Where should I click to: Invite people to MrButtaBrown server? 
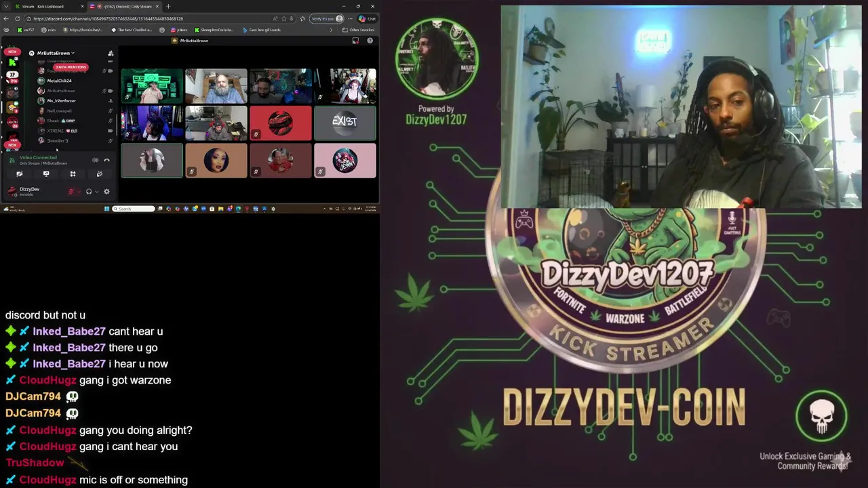pyautogui.click(x=111, y=53)
